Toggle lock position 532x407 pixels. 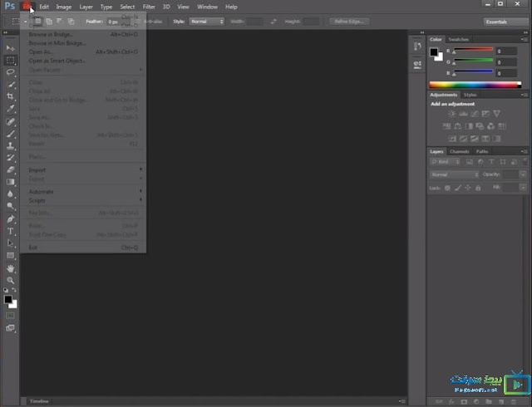(468, 188)
